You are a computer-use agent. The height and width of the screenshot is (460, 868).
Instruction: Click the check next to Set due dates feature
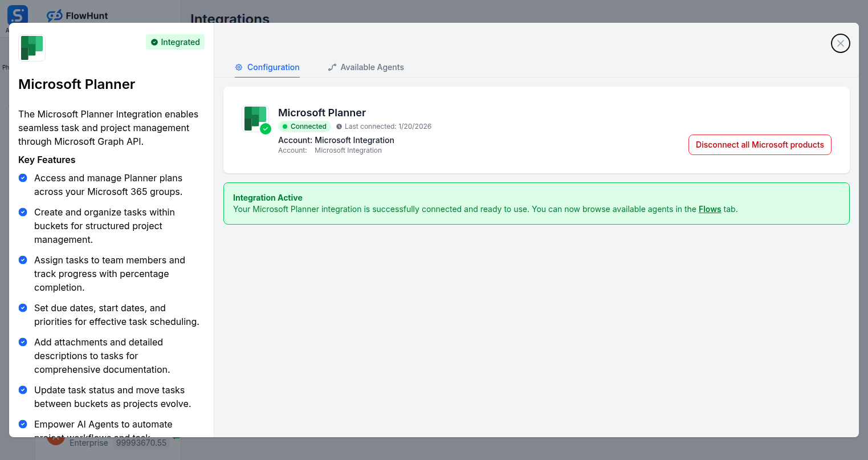(22, 308)
